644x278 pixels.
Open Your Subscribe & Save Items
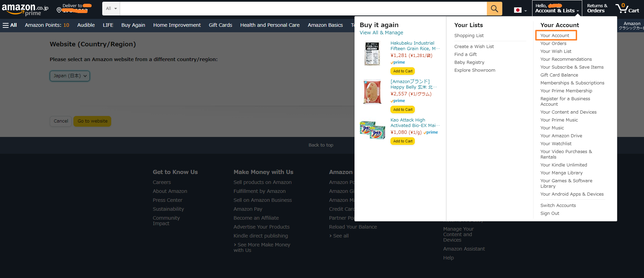(572, 67)
